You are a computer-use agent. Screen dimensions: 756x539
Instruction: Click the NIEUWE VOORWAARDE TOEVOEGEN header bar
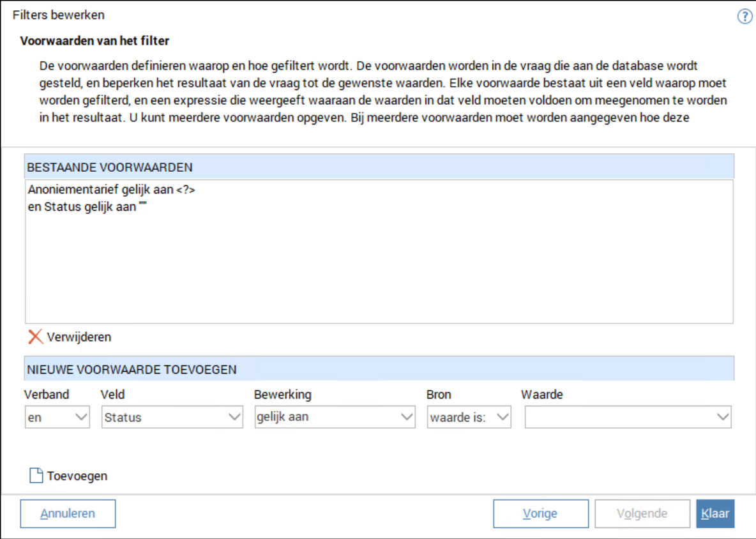point(379,369)
